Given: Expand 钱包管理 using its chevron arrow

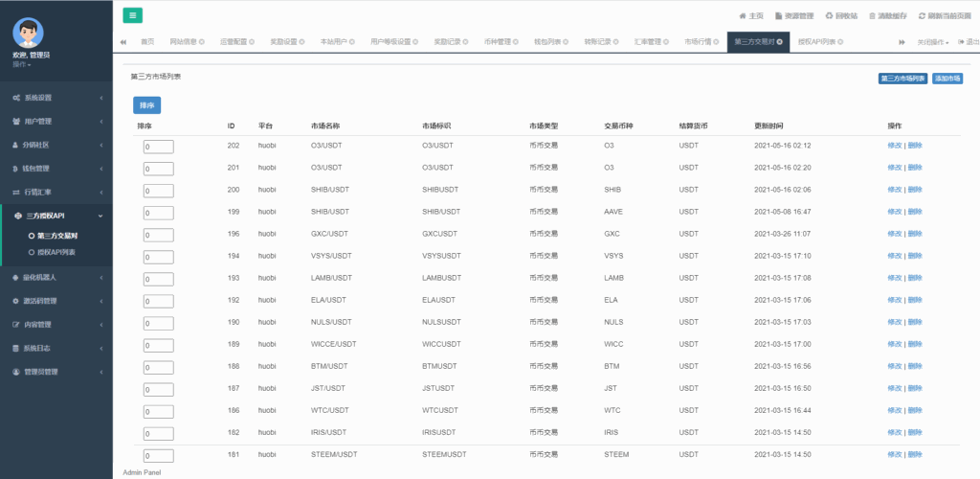Looking at the screenshot, I should [100, 169].
